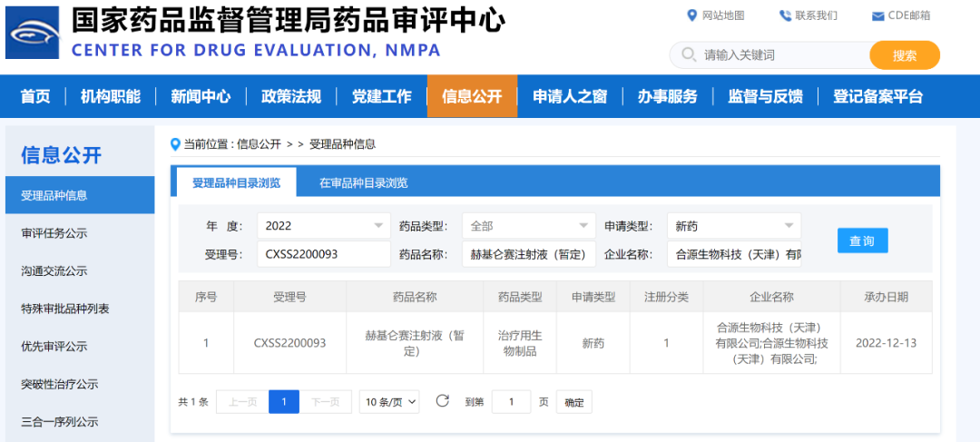
Task: Click the 企业名称 input field
Action: coord(734,254)
